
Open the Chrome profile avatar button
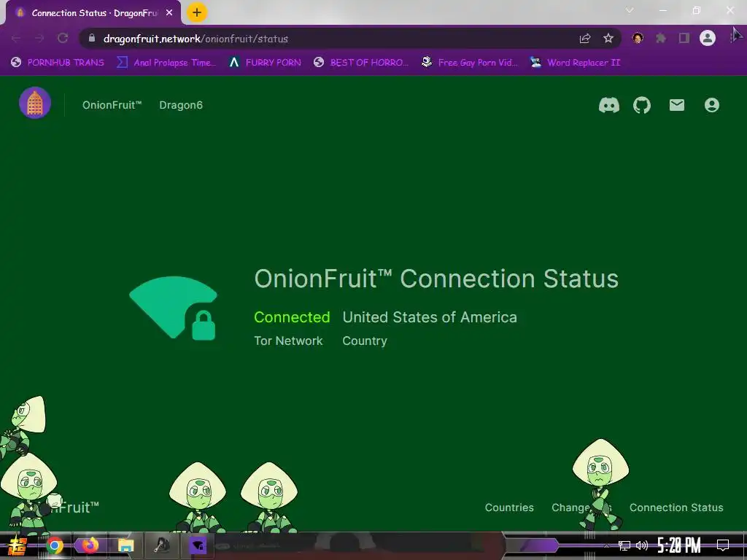coord(708,38)
